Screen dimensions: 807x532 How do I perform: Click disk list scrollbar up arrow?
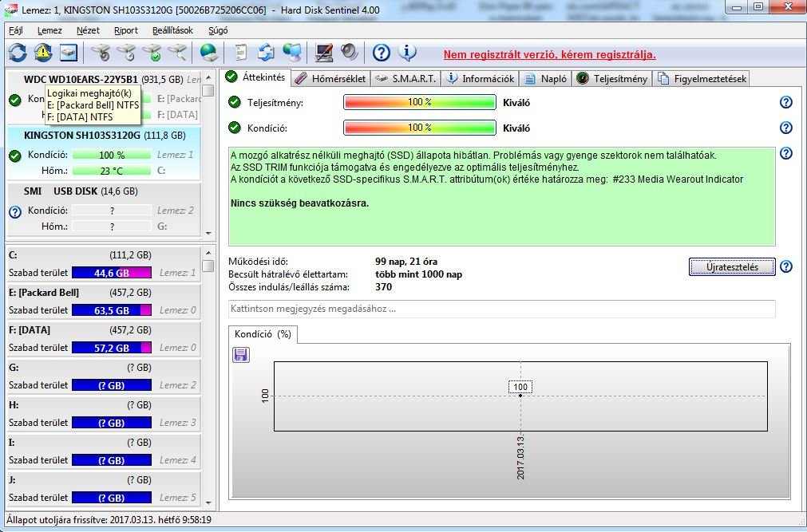[208, 77]
